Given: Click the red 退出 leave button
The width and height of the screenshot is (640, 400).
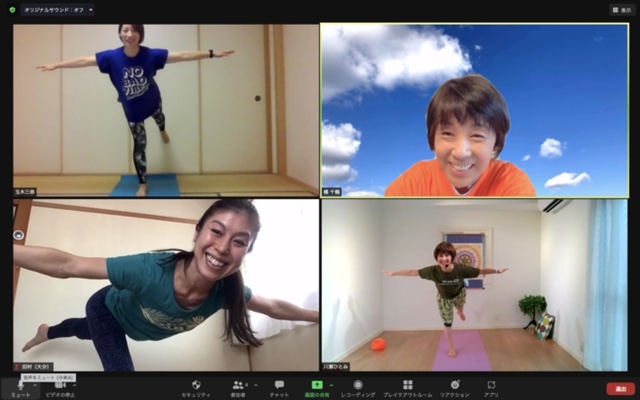Looking at the screenshot, I should [x=620, y=389].
